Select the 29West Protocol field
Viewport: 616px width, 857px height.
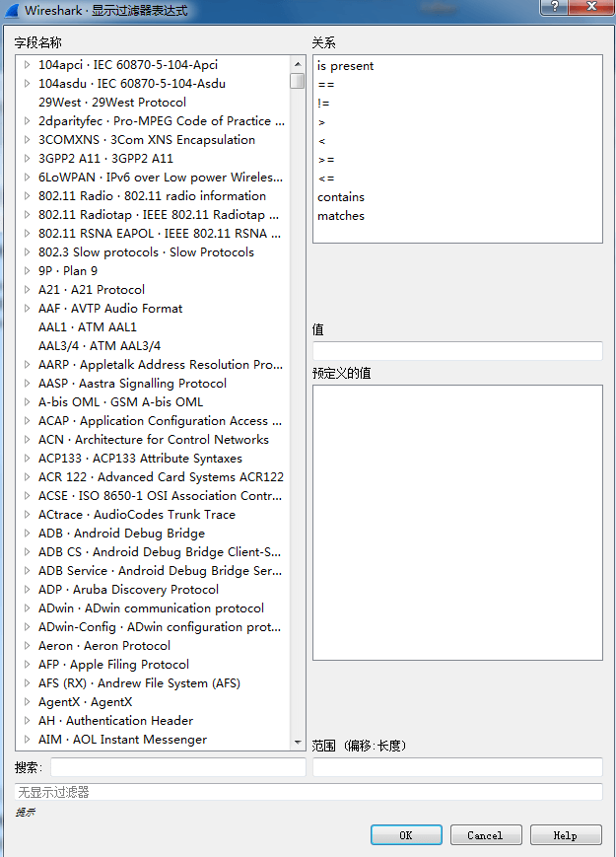click(x=112, y=103)
